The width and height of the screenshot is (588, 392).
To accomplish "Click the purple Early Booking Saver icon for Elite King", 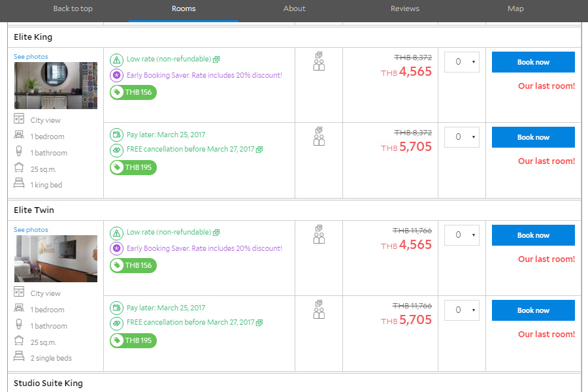I will pyautogui.click(x=116, y=75).
